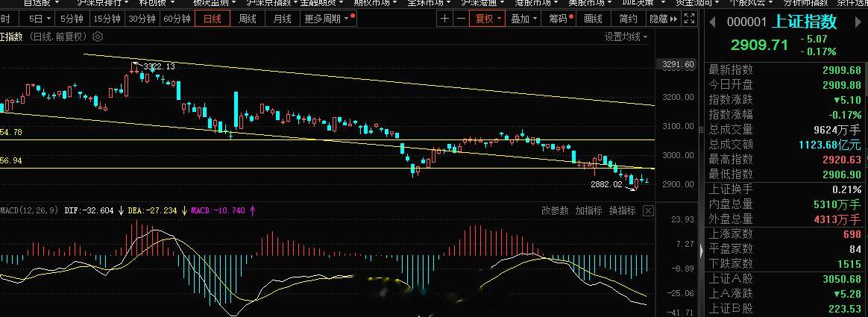This screenshot has height=317, width=868.
Task: Select the 指数涨跌 row
Action: pyautogui.click(x=785, y=100)
